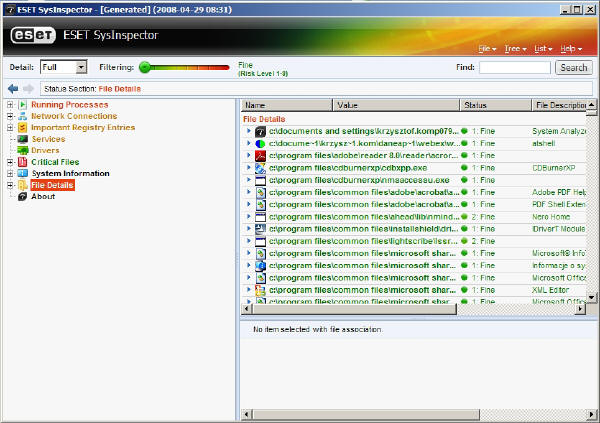Open the Help menu
Viewport: 600px width, 423px height.
pos(571,49)
